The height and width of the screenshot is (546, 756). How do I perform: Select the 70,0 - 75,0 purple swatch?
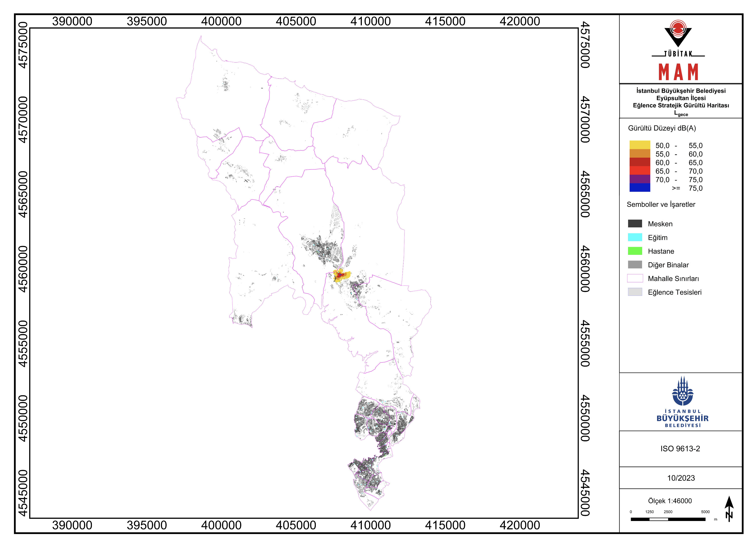tap(639, 179)
